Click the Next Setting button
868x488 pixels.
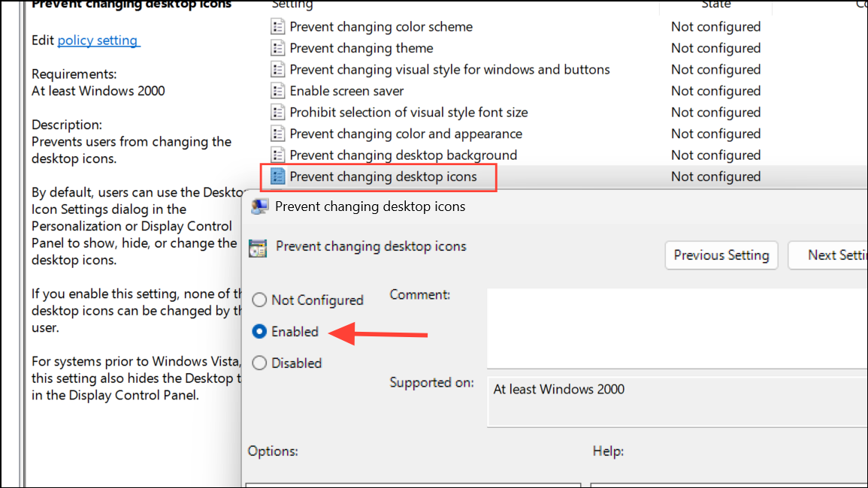[828, 255]
